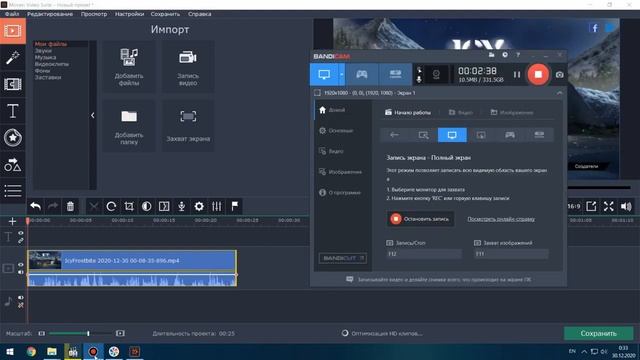Image resolution: width=640 pixels, height=360 pixels.
Task: Select HDMI device mode in Bandicam main toolbar
Action: pos(395,74)
